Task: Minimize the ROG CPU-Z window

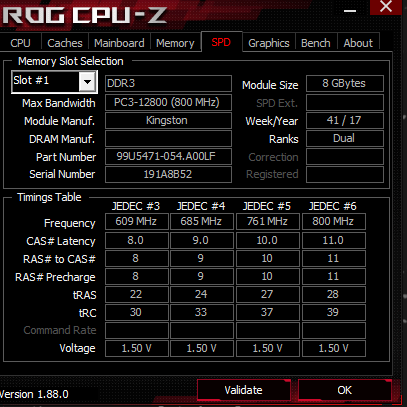Action: tap(350, 9)
